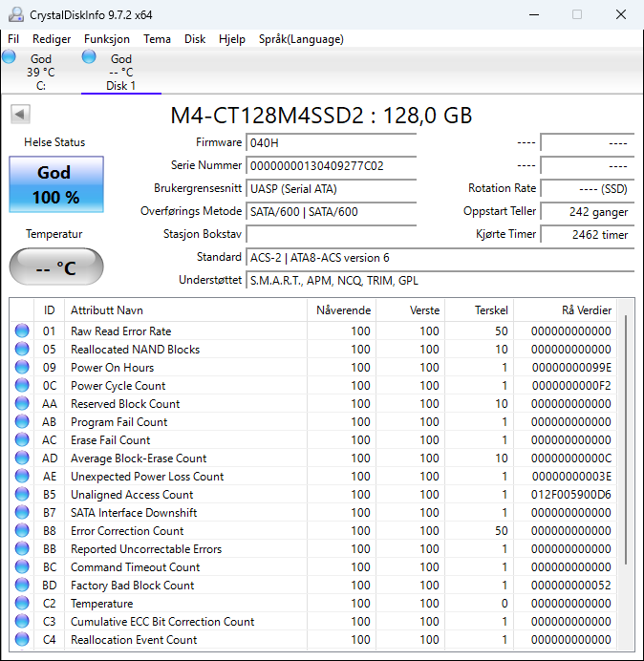Viewport: 644px width, 661px height.
Task: Open the Tema menu
Action: point(157,39)
